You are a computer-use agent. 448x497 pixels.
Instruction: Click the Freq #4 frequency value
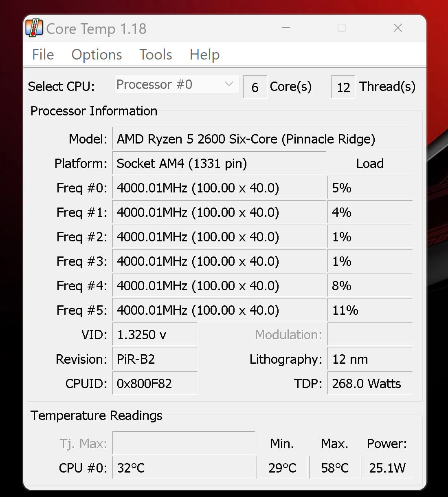coord(219,285)
